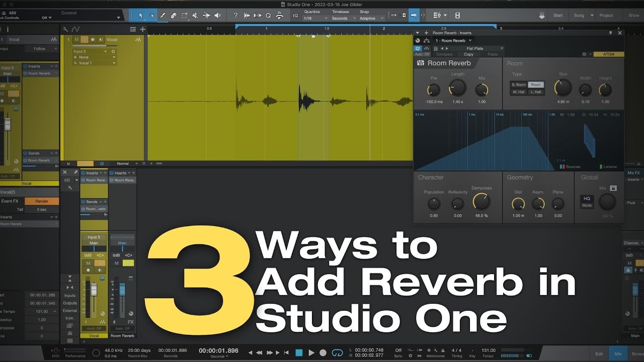Switch to the Mix view
The width and height of the screenshot is (644, 362).
[x=618, y=354]
